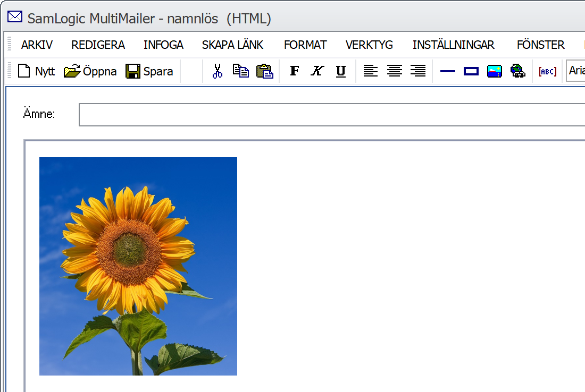The image size is (585, 392).
Task: Align text right
Action: pos(418,71)
